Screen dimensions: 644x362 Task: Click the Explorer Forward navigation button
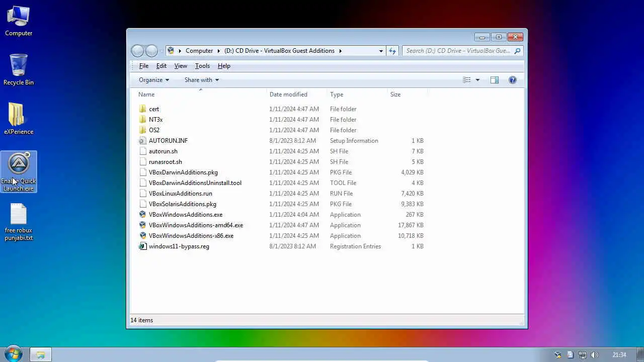point(151,51)
